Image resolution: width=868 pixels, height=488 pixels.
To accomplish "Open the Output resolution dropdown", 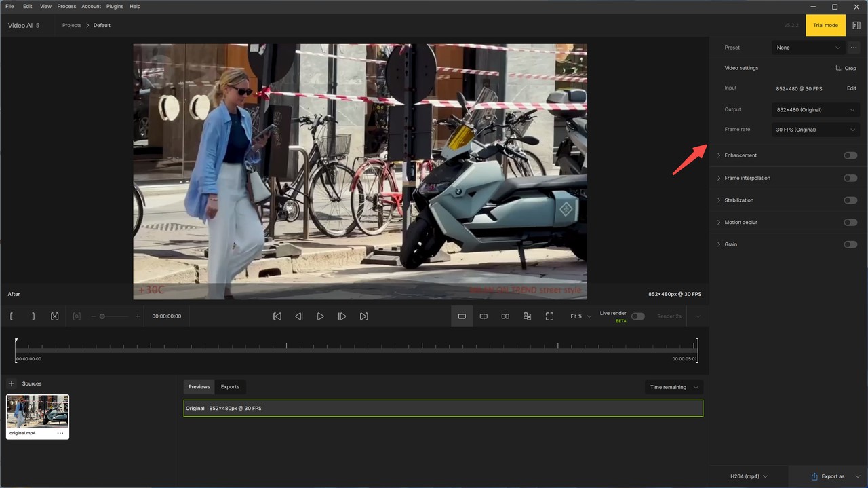I will coord(815,110).
